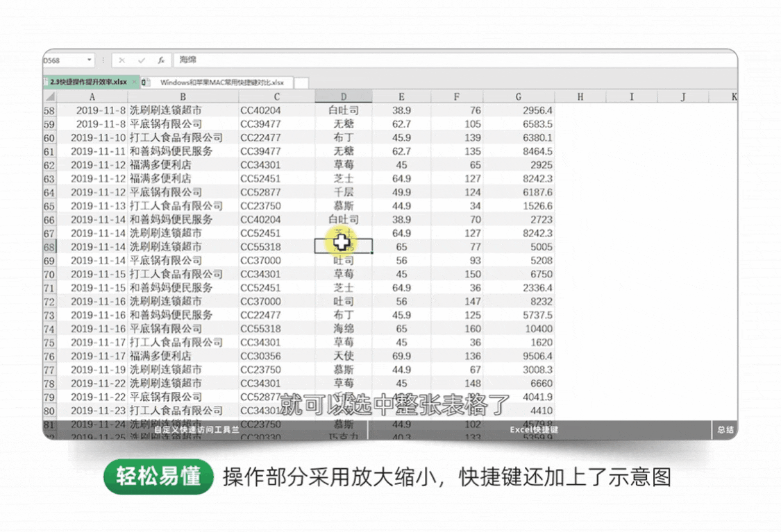Click the formula bar containing 海绵

(x=455, y=60)
